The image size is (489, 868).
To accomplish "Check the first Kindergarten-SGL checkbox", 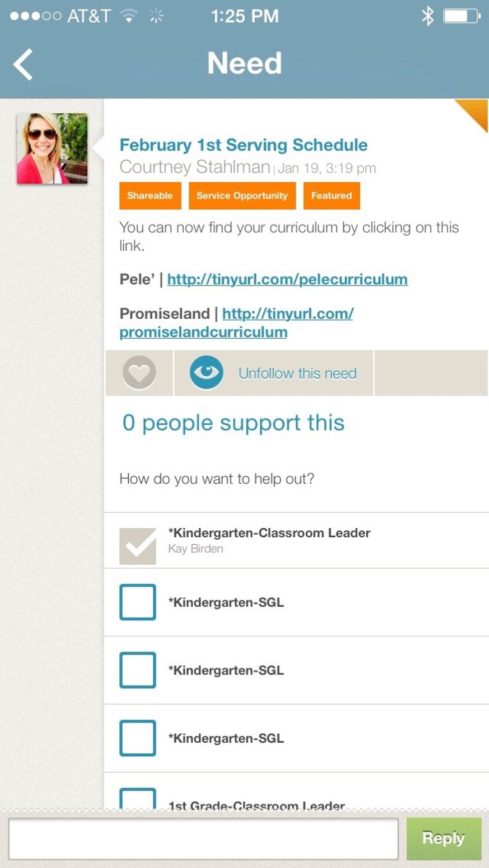I will click(138, 602).
